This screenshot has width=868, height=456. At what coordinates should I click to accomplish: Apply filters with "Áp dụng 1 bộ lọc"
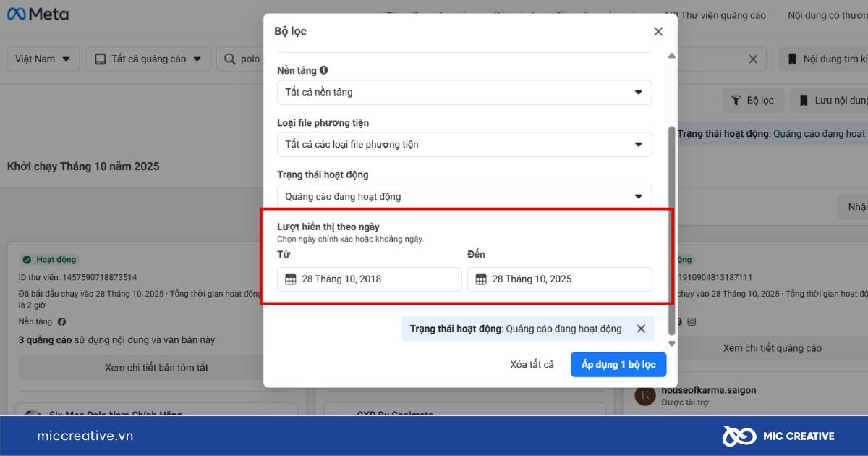click(618, 364)
